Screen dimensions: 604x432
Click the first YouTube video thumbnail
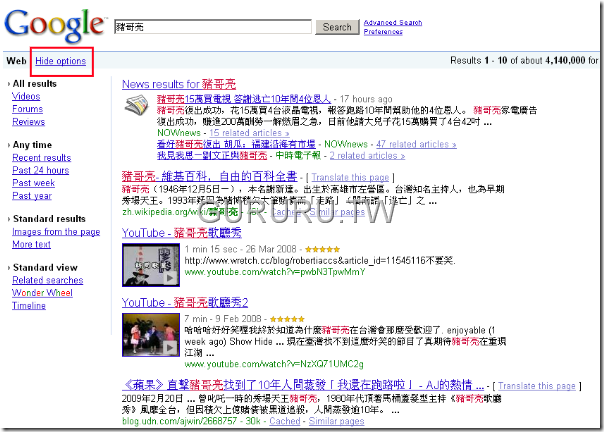pos(151,265)
